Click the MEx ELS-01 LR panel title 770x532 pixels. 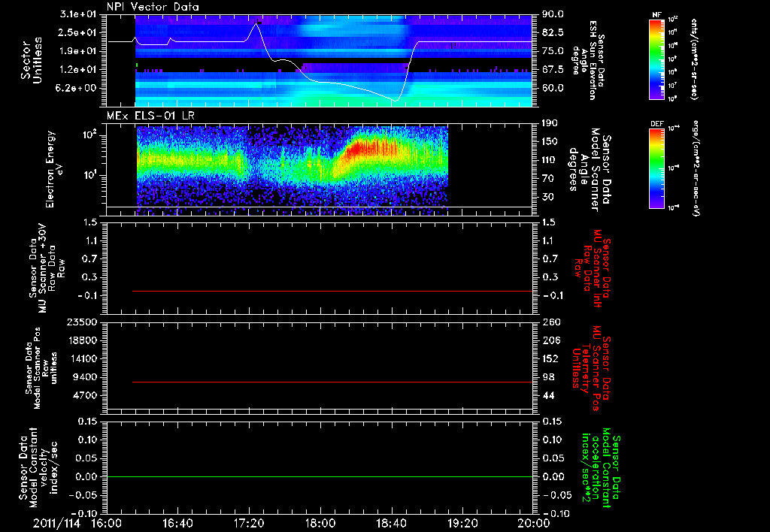pyautogui.click(x=150, y=116)
